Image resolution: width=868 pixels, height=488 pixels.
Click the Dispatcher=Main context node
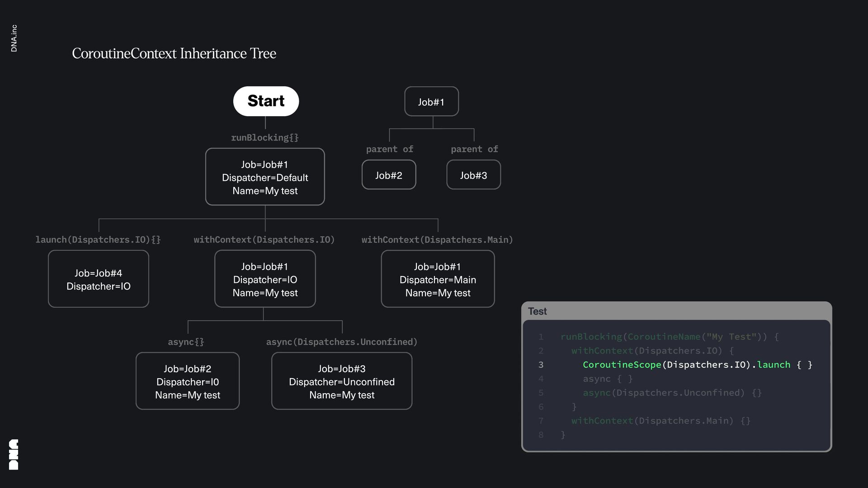[x=438, y=279]
